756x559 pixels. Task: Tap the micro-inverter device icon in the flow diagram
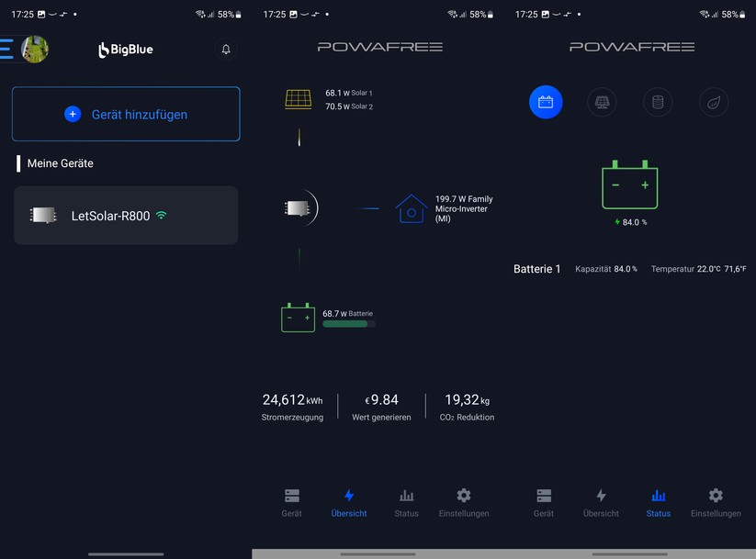click(x=297, y=208)
